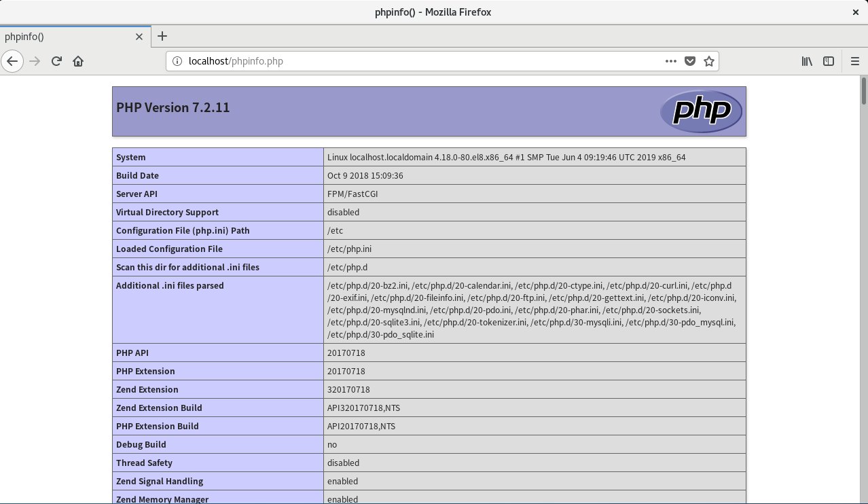Click 'Configuration File (php.ini) Path' label

183,230
